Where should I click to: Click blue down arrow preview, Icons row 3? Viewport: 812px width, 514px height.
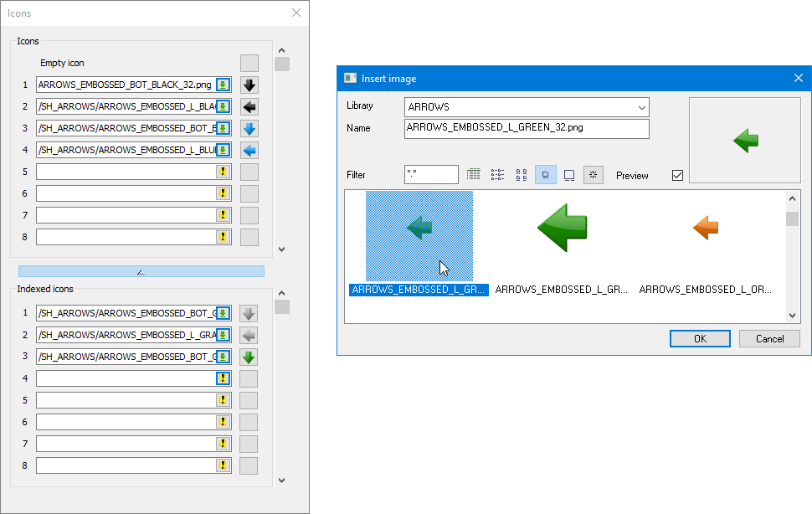tap(249, 128)
